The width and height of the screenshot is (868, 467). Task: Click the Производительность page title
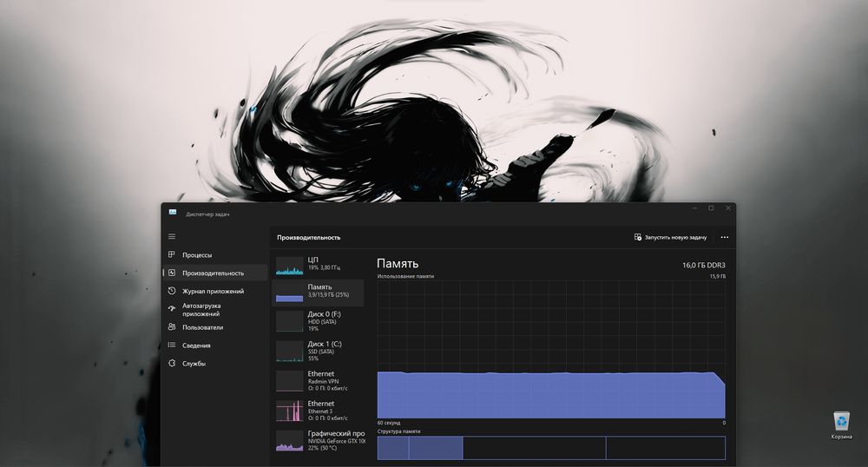click(309, 237)
